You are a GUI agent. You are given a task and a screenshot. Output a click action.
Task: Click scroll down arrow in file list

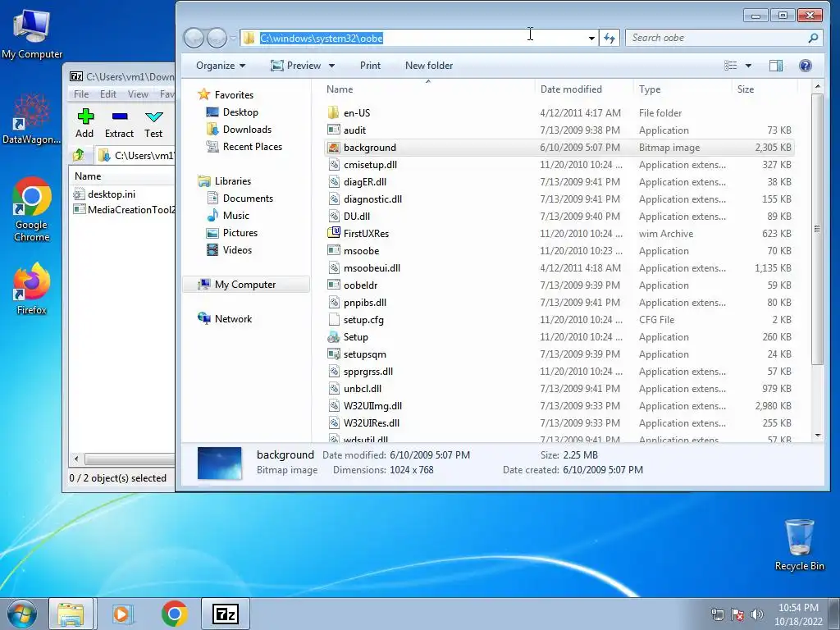pos(818,436)
